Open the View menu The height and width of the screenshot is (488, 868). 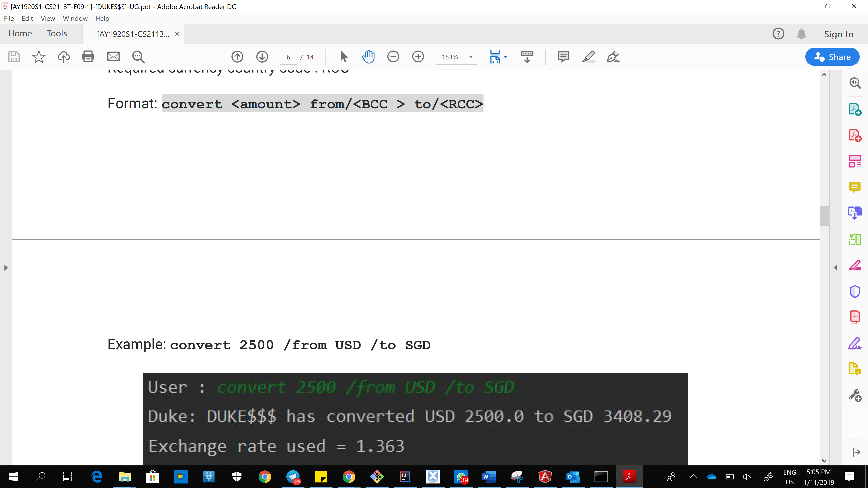pos(47,19)
